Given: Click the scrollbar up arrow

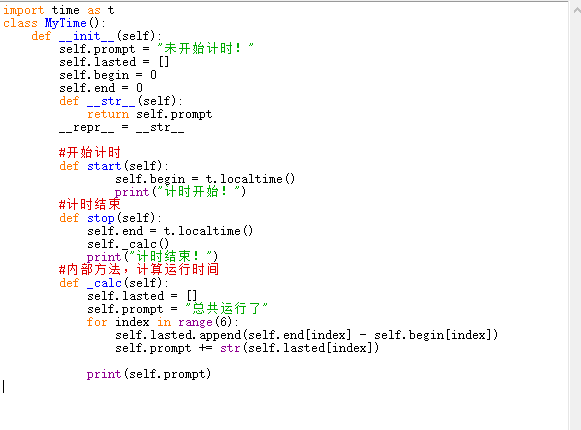Looking at the screenshot, I should [577, 10].
